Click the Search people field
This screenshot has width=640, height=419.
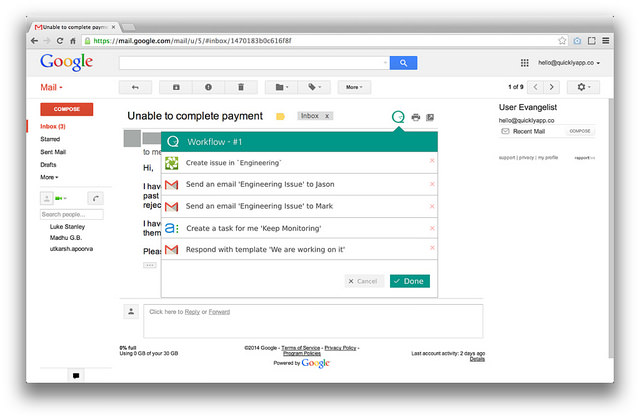click(72, 215)
